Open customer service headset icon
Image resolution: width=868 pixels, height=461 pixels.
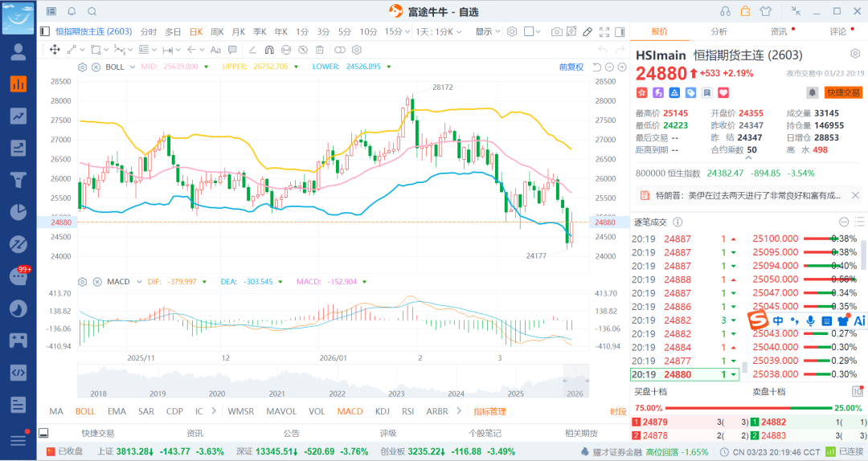pos(726,11)
